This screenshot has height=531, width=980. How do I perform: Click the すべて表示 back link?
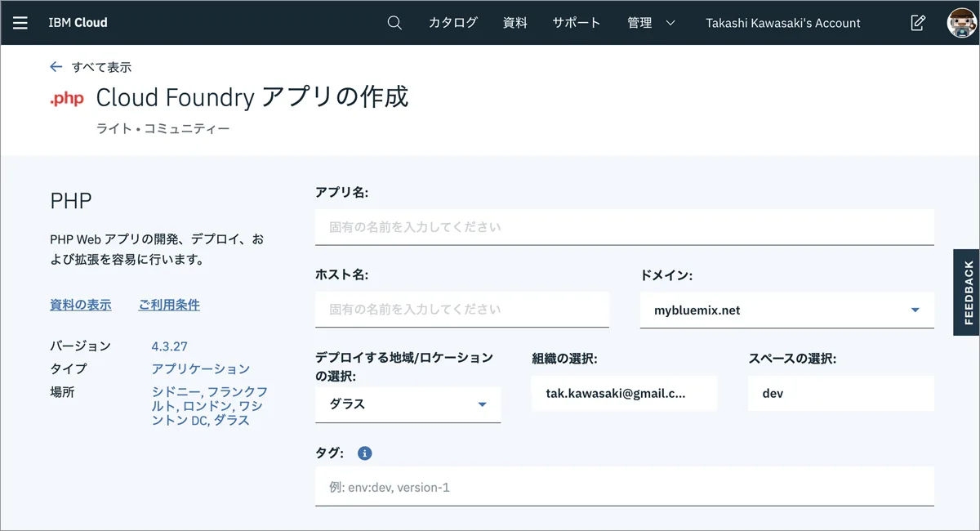click(101, 67)
